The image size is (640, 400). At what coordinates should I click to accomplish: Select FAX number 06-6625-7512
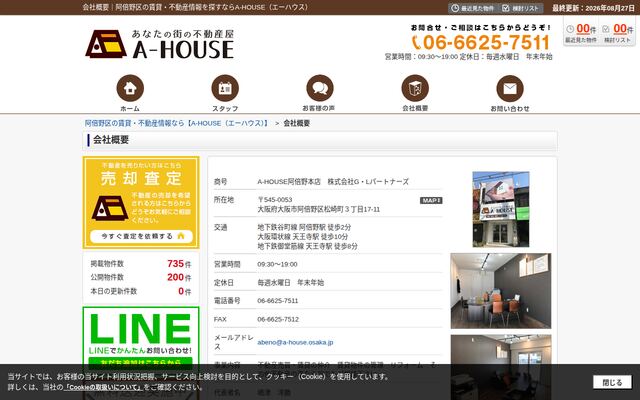pos(278,319)
